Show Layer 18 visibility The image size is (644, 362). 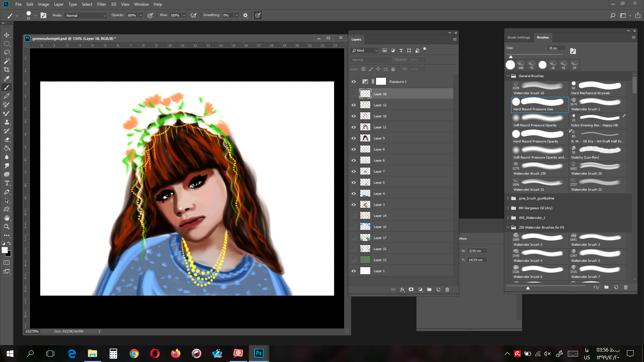pyautogui.click(x=354, y=94)
